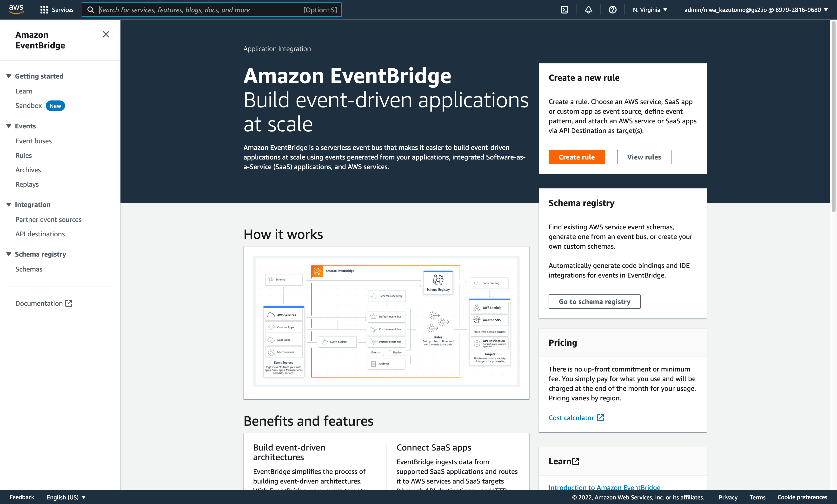Click Go to schema registry button

[594, 302]
